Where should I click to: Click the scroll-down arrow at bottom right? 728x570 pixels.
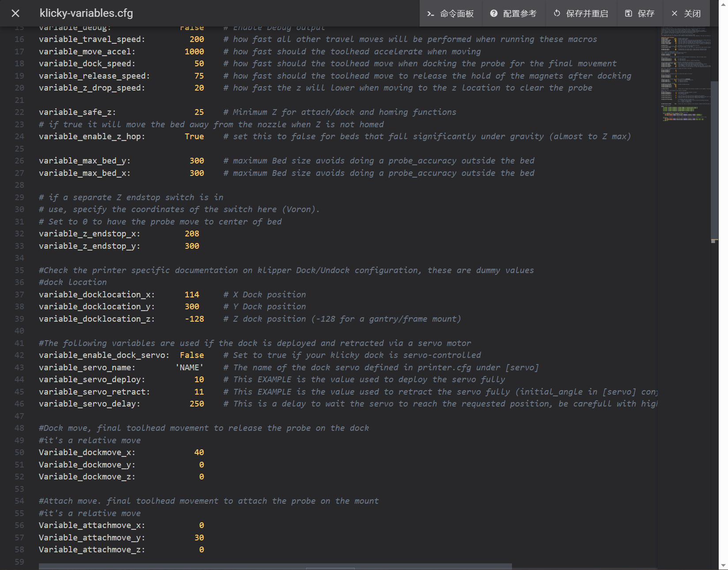(x=723, y=566)
